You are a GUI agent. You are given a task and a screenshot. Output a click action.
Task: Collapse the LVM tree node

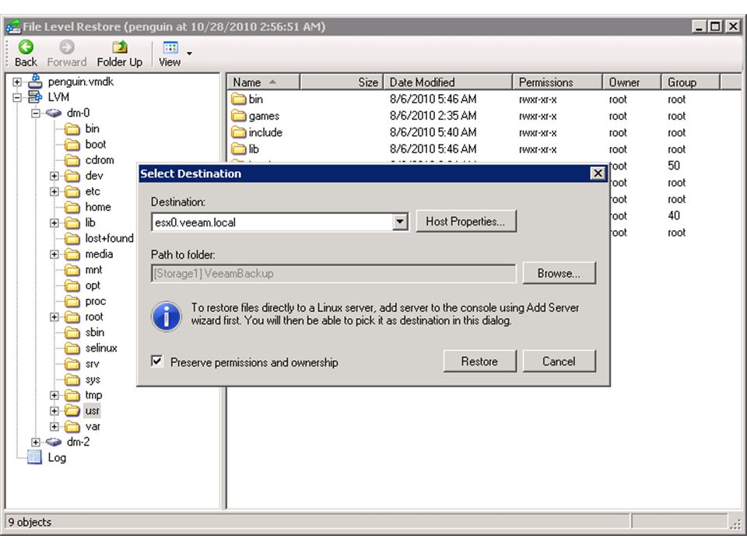tap(17, 98)
